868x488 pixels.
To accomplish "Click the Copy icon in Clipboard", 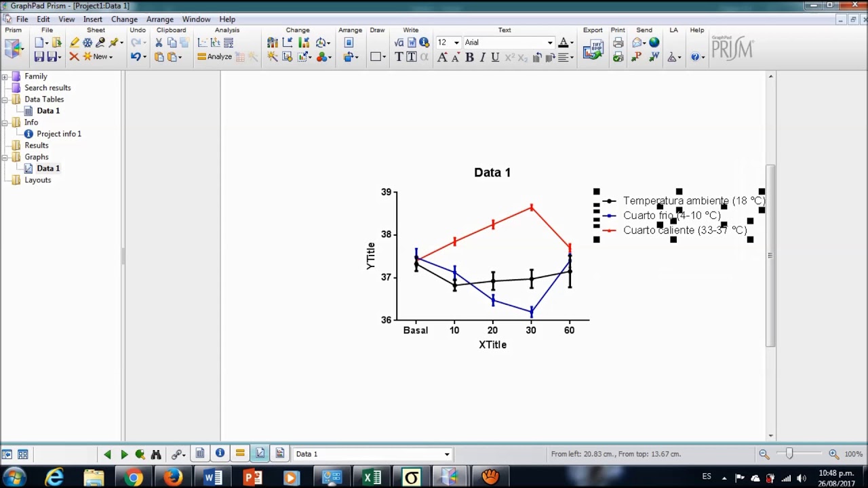I will (172, 43).
